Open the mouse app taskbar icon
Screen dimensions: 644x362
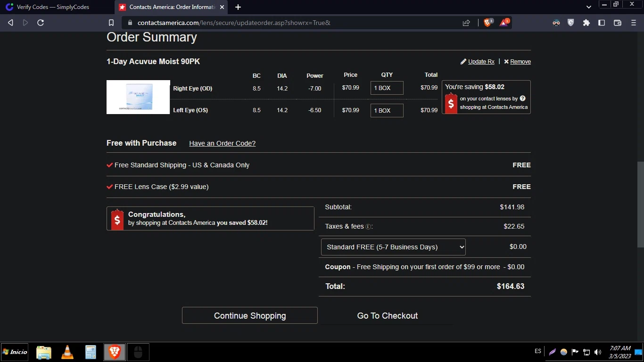coord(138,352)
